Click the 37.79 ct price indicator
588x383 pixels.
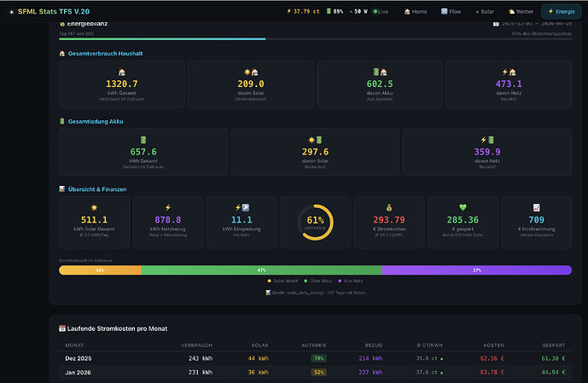(303, 12)
